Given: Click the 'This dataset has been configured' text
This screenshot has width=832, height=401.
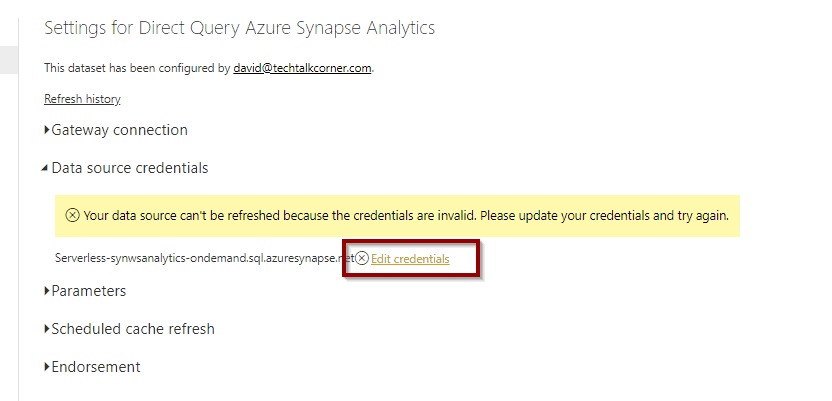Looking at the screenshot, I should pos(137,68).
